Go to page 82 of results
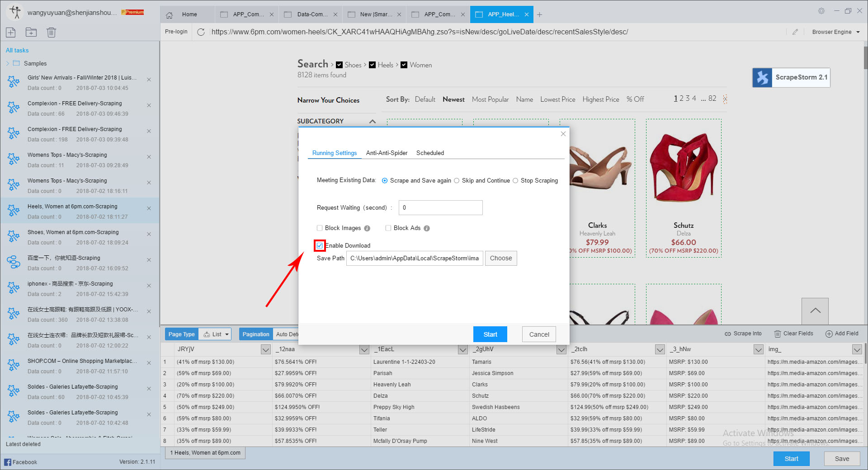 (x=712, y=99)
